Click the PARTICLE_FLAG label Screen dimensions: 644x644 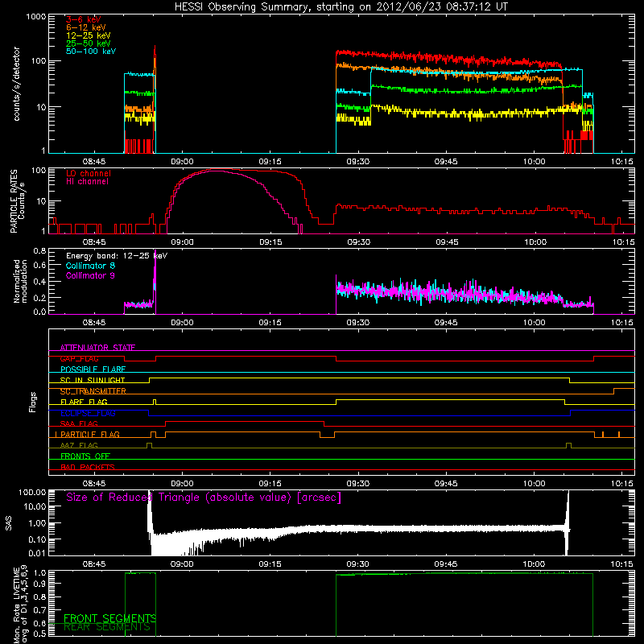[x=90, y=435]
